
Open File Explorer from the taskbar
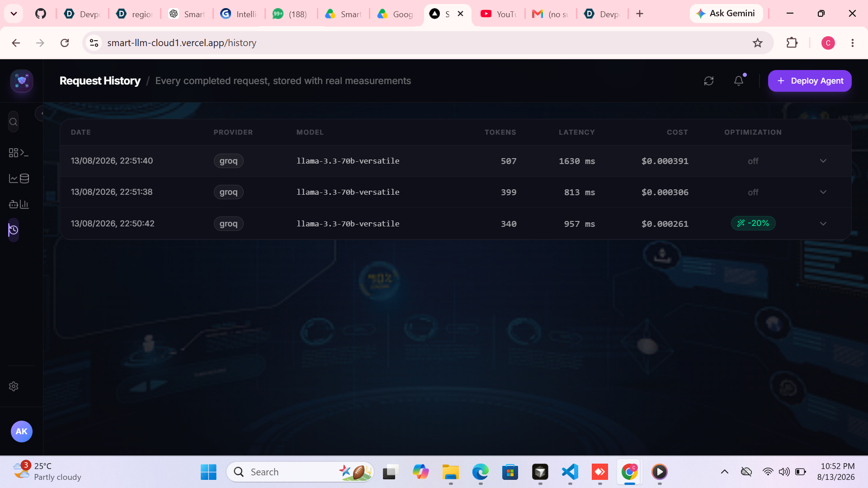tap(451, 472)
